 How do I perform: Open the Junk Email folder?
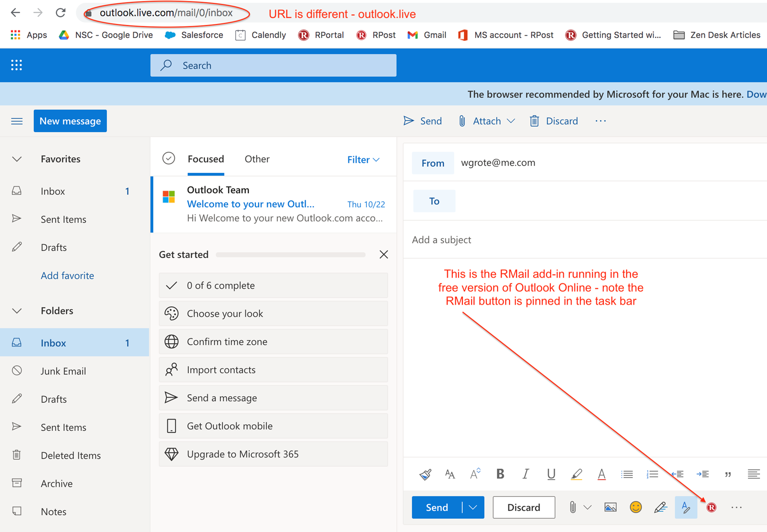[x=63, y=371]
